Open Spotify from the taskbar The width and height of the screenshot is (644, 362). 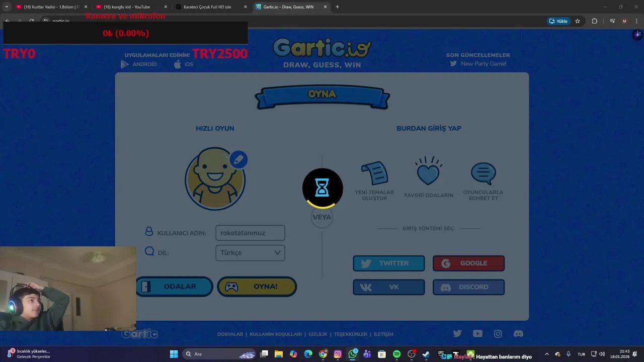tap(396, 354)
